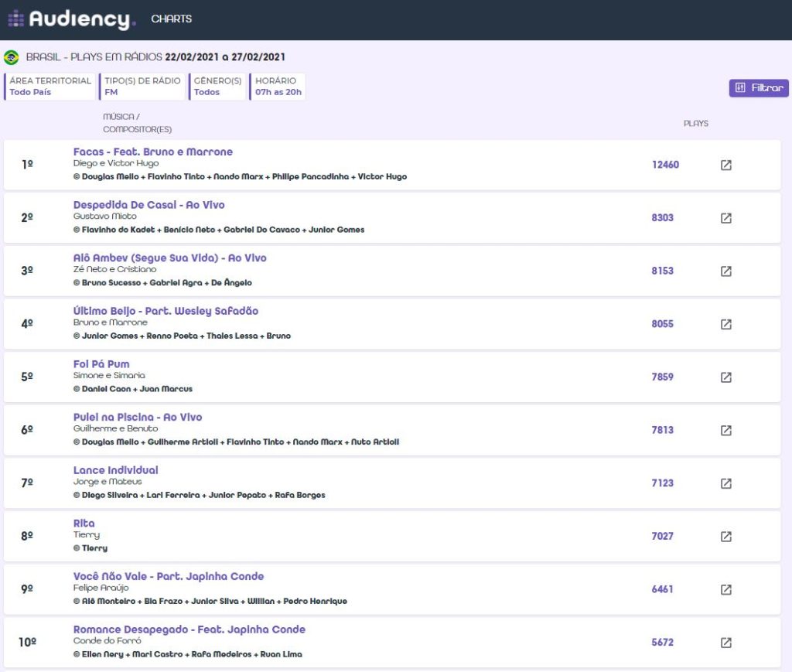Open the Área Territorial filter Todo País

coord(49,87)
